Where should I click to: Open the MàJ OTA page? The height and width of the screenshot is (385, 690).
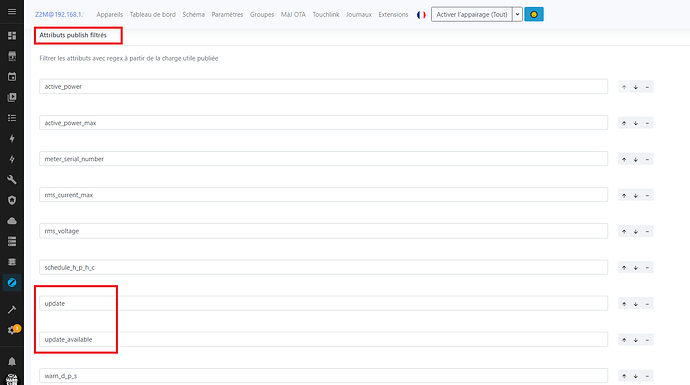pyautogui.click(x=293, y=15)
